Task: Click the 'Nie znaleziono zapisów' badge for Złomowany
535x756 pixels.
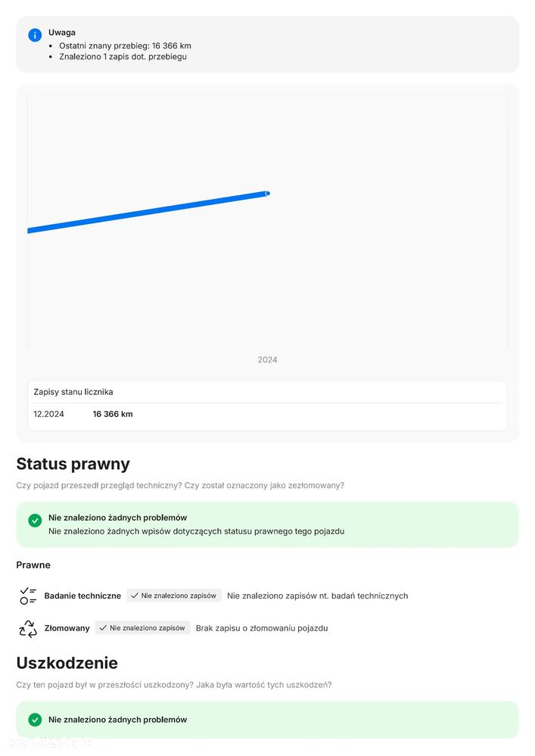Action: [142, 628]
